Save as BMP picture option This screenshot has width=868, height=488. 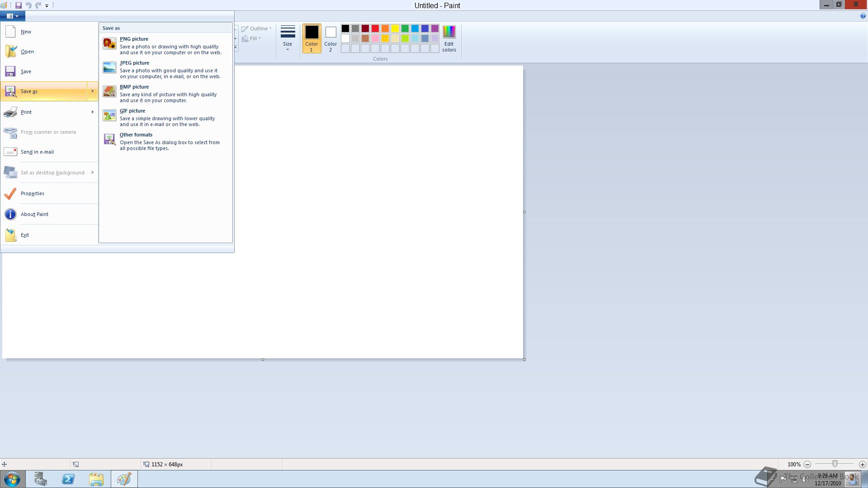(x=165, y=94)
